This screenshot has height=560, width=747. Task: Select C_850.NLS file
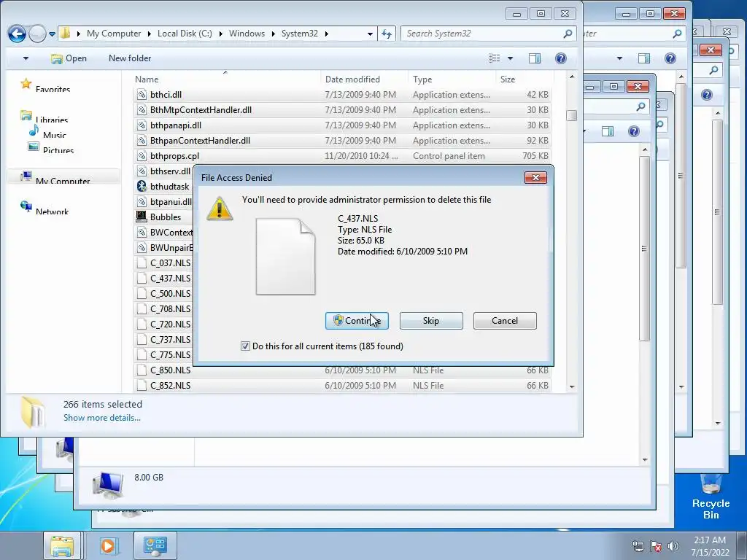pos(341,370)
